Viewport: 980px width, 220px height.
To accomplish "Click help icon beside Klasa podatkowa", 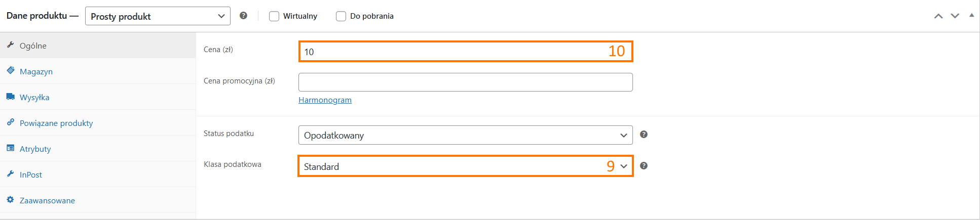I will click(x=644, y=166).
